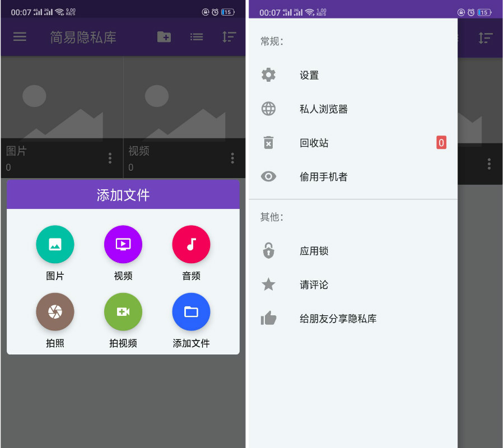Tap the alarm clock icon above the side drawer
This screenshot has width=504, height=448.
(471, 12)
